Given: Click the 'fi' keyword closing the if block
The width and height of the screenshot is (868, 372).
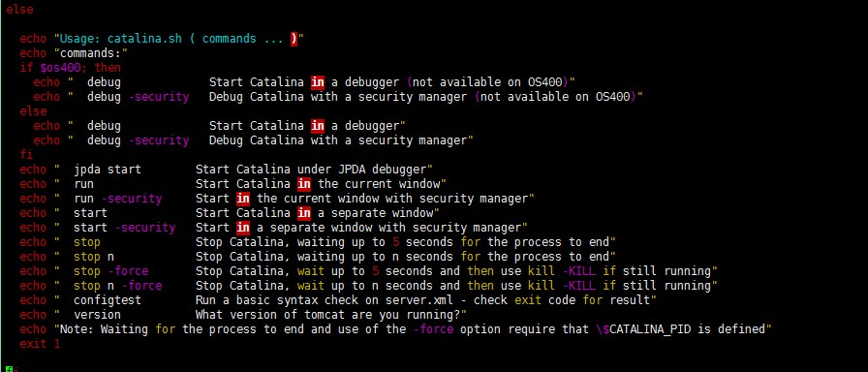Looking at the screenshot, I should coord(26,154).
